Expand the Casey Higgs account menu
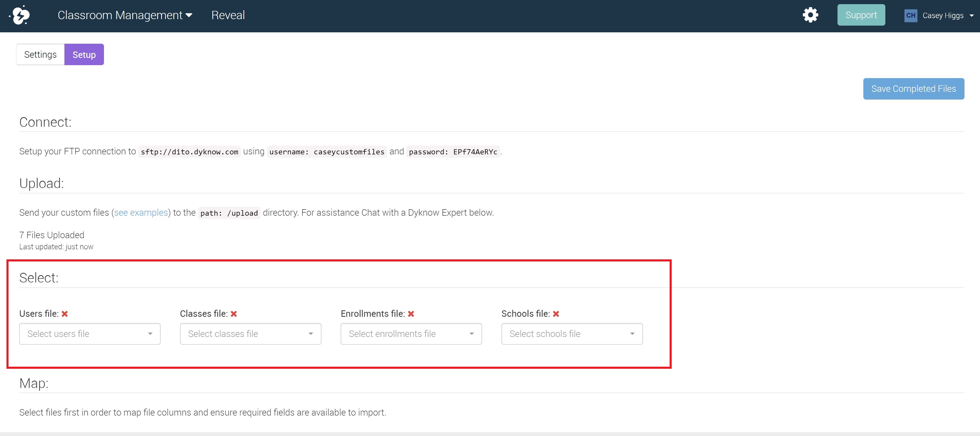 [948, 16]
